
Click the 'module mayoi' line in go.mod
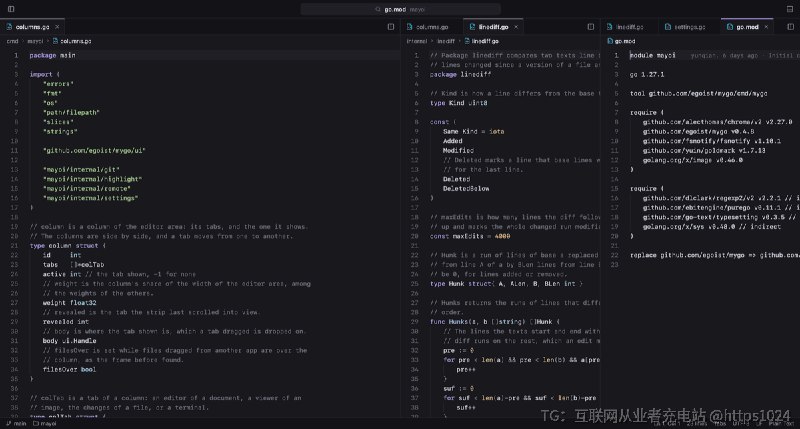coord(653,55)
